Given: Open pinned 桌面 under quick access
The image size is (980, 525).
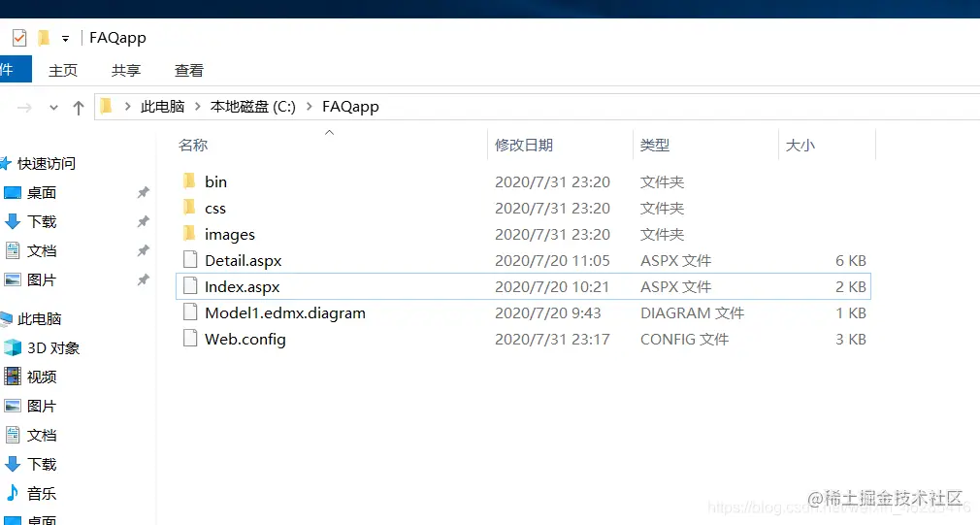Looking at the screenshot, I should pos(42,192).
